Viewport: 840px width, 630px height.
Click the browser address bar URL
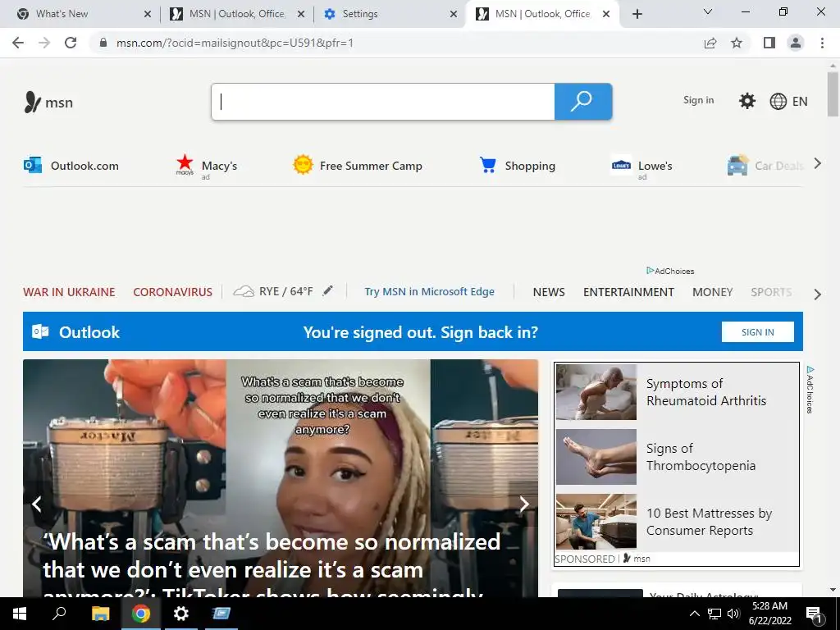235,43
